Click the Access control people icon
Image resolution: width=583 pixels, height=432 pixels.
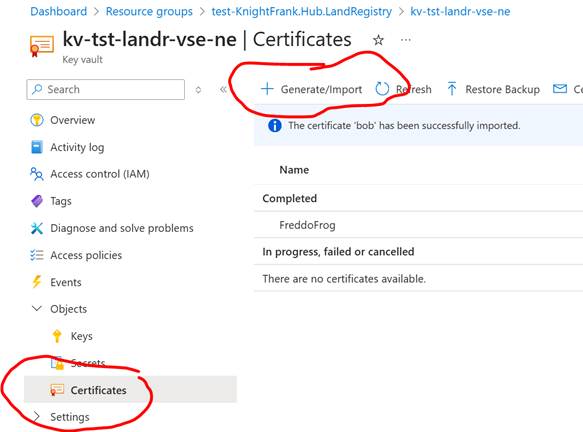click(x=36, y=174)
